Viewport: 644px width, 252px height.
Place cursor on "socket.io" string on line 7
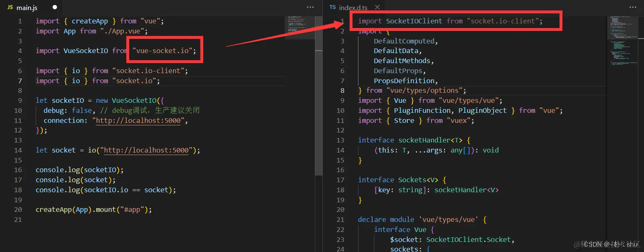click(x=134, y=81)
